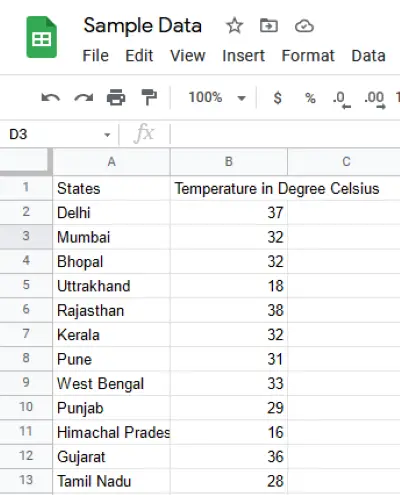Star the Sample Data document
The width and height of the screenshot is (400, 495).
235,26
